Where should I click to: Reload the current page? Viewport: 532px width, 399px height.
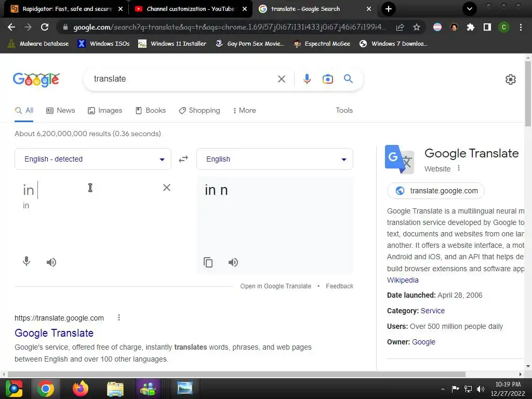point(45,27)
